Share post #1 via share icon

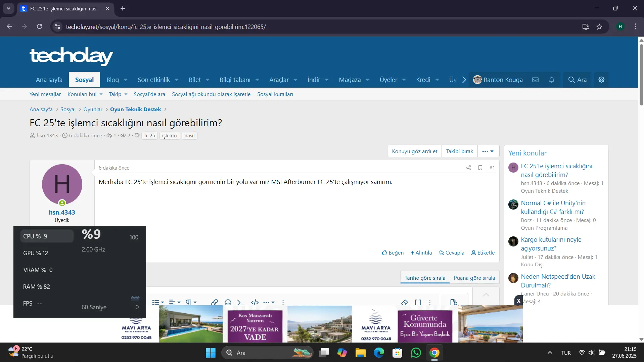pos(468,168)
